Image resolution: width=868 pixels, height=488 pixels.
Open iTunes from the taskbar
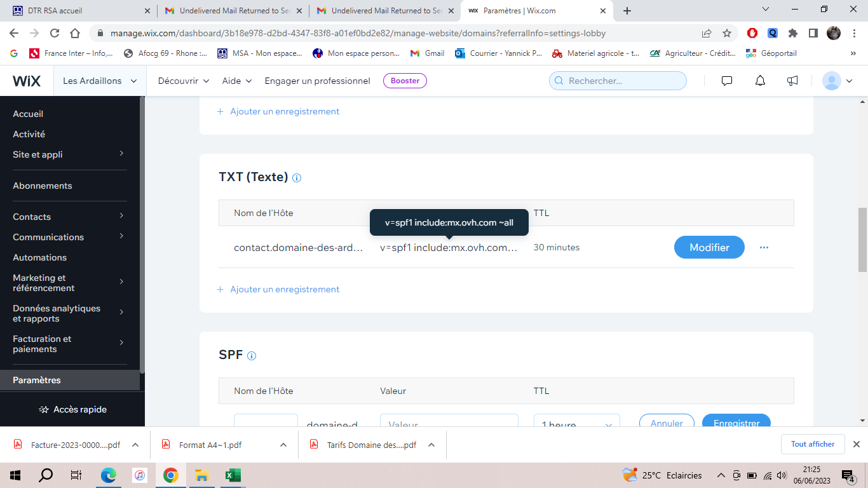pyautogui.click(x=140, y=475)
